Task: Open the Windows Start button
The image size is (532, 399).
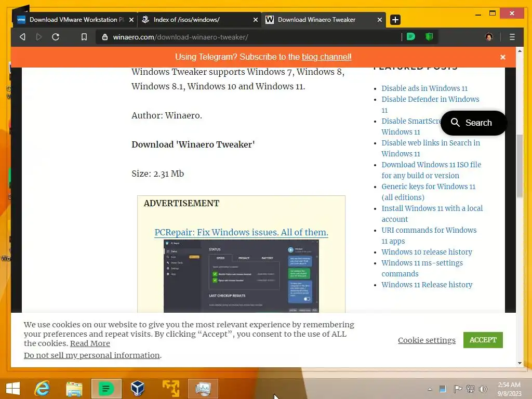Action: pyautogui.click(x=13, y=389)
